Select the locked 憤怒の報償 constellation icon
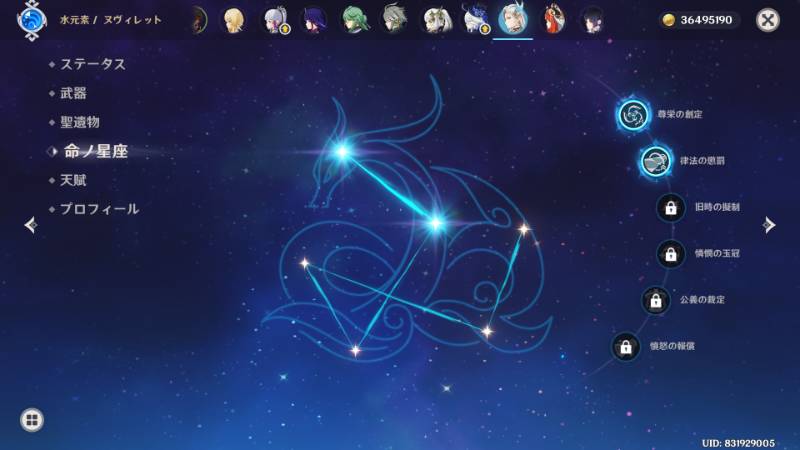Screen dimensions: 800x450 [626, 347]
